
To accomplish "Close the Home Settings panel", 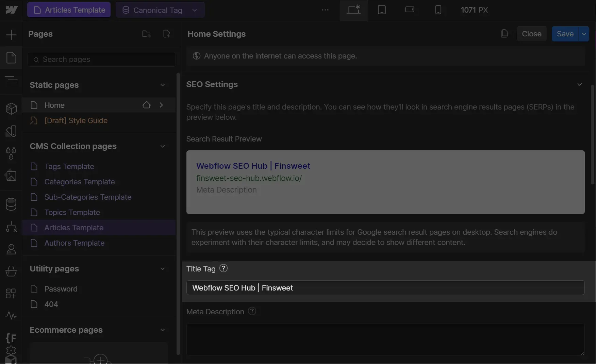I will pyautogui.click(x=531, y=34).
